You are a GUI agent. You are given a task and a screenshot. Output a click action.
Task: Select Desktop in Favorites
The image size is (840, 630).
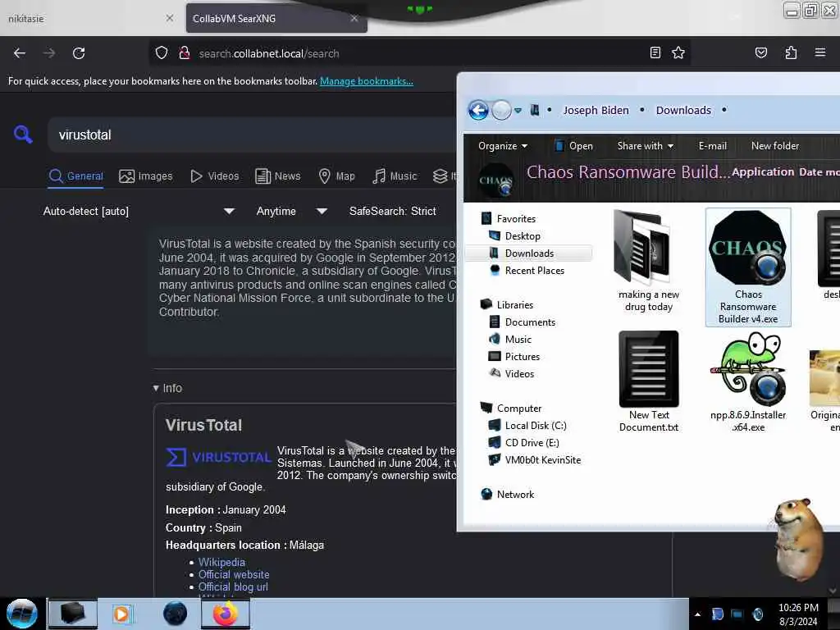(x=523, y=235)
